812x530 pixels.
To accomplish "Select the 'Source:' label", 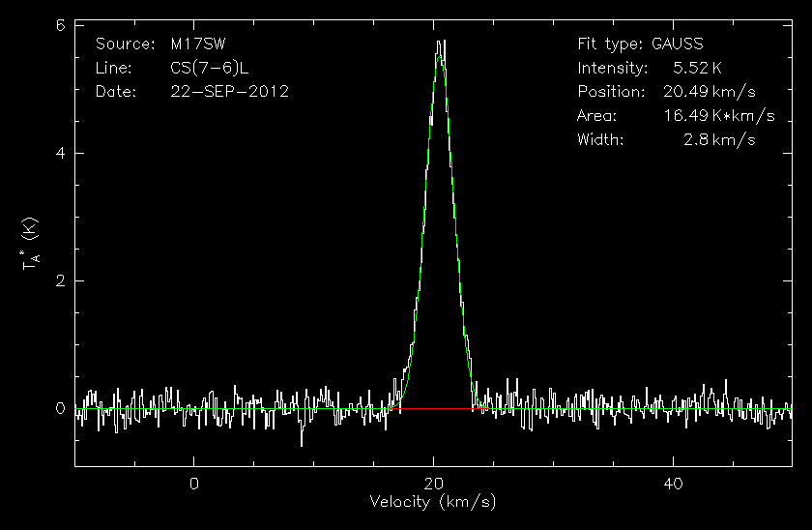I will point(126,44).
